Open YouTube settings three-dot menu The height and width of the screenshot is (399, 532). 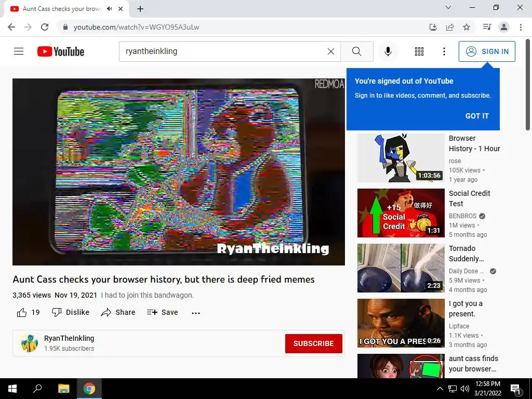tap(444, 51)
